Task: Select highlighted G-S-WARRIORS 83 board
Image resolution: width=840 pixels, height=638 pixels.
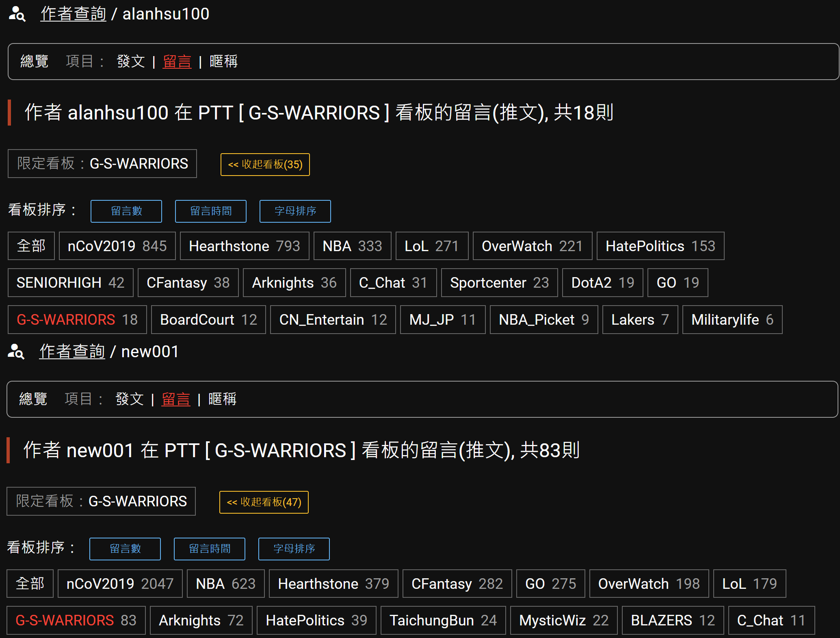Action: click(76, 620)
